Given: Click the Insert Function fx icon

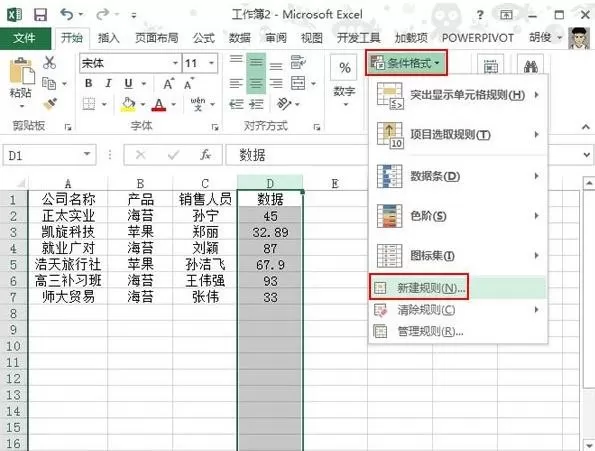Looking at the screenshot, I should tap(205, 154).
